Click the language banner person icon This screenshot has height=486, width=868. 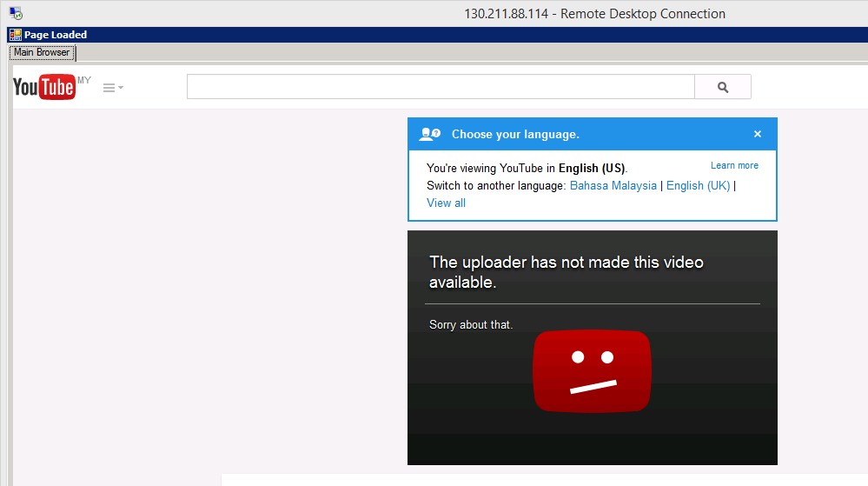[x=429, y=134]
